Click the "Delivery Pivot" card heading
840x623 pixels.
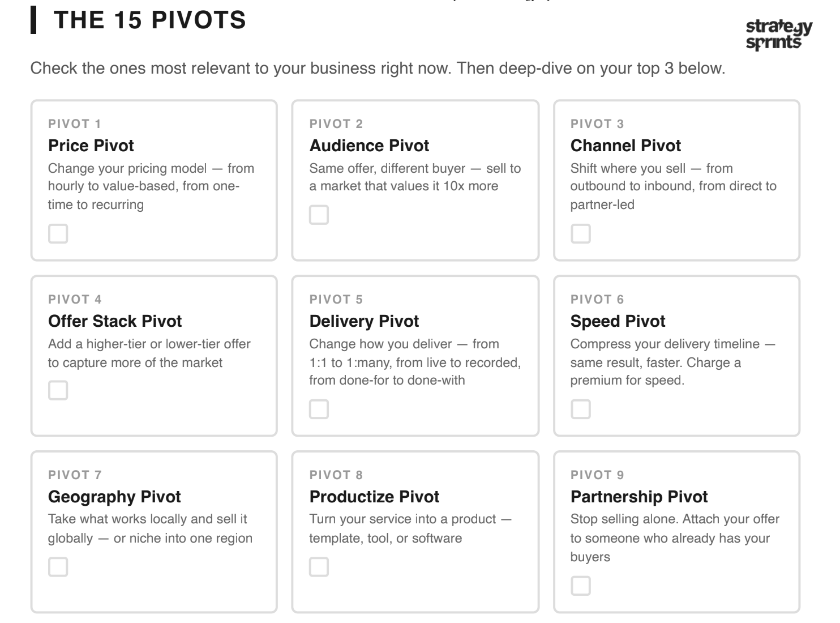[364, 321]
